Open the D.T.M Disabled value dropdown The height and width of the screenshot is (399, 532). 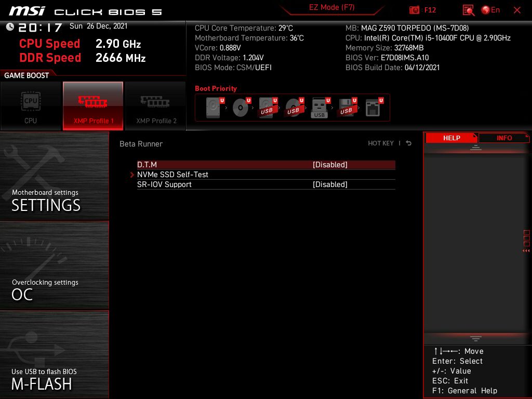330,165
